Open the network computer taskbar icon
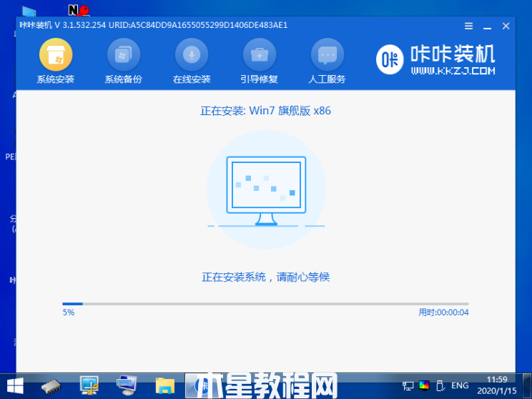This screenshot has width=532, height=399. coord(89,385)
